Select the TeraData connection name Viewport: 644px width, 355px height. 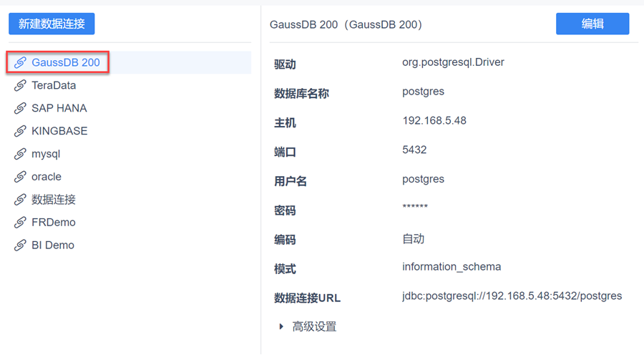pyautogui.click(x=54, y=85)
